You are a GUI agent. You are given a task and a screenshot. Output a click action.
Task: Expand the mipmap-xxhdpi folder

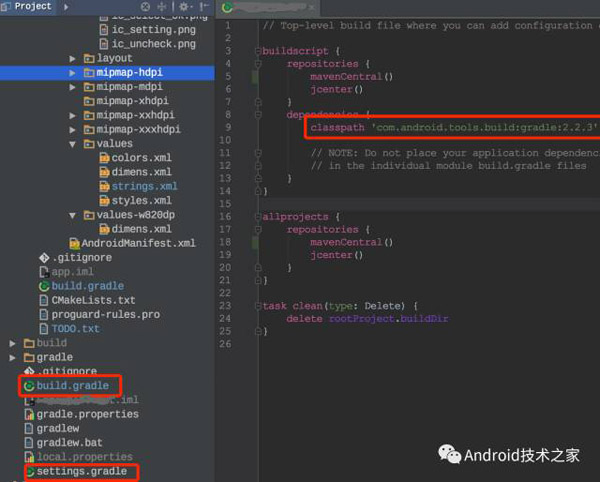pos(72,116)
